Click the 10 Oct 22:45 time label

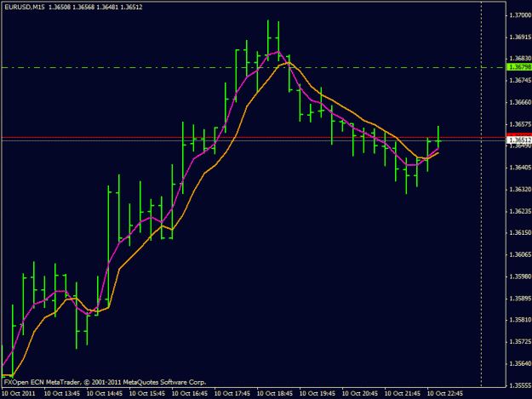[x=445, y=393]
